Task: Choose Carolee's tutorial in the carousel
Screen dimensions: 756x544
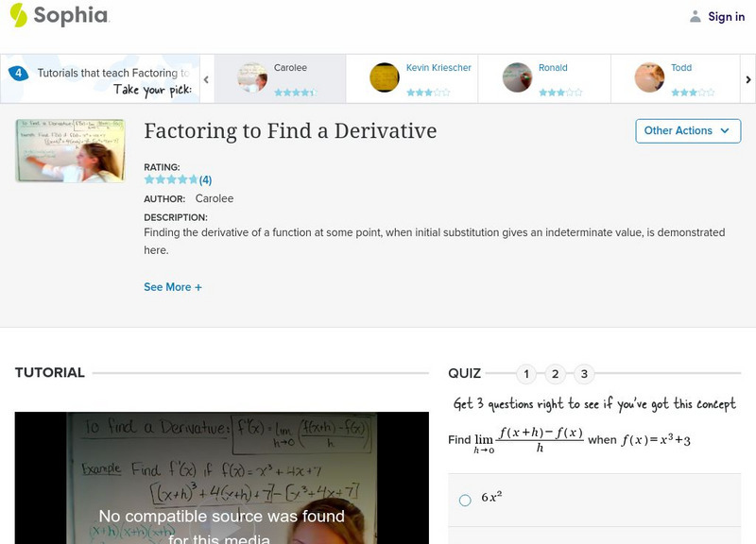Action: pyautogui.click(x=280, y=77)
